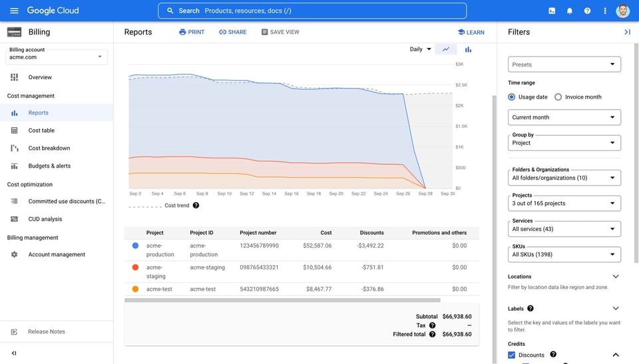Open the Current month time range dropdown
The height and width of the screenshot is (364, 639).
(564, 117)
